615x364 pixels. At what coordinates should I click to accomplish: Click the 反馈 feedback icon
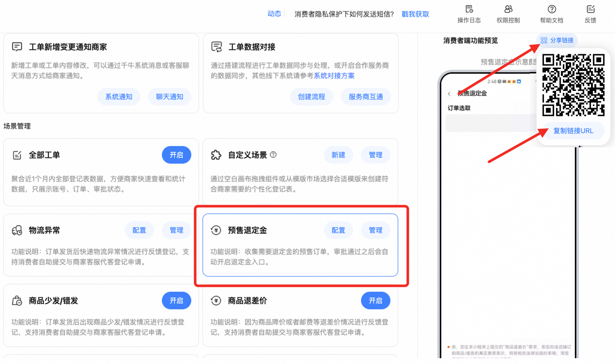[590, 9]
